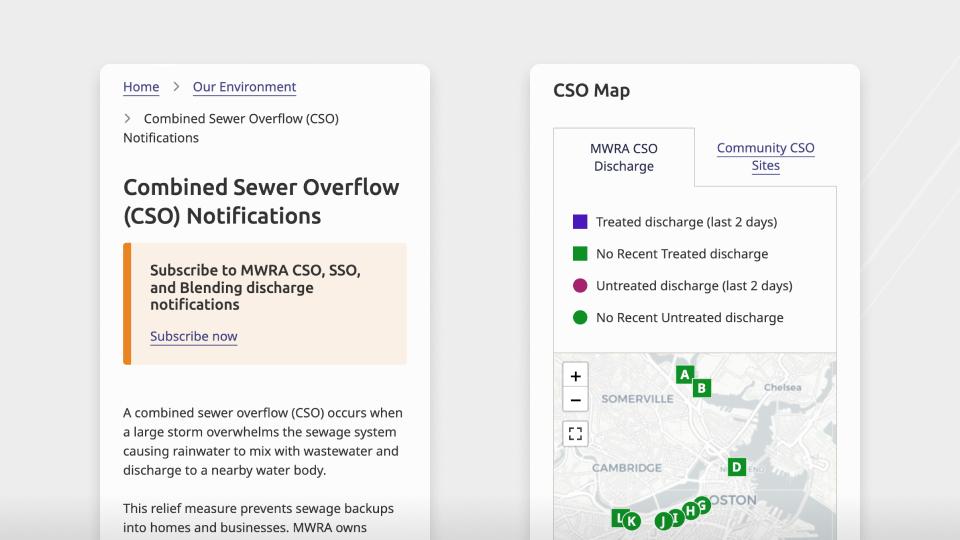Select circular map marker H
The height and width of the screenshot is (540, 960).
tap(690, 511)
